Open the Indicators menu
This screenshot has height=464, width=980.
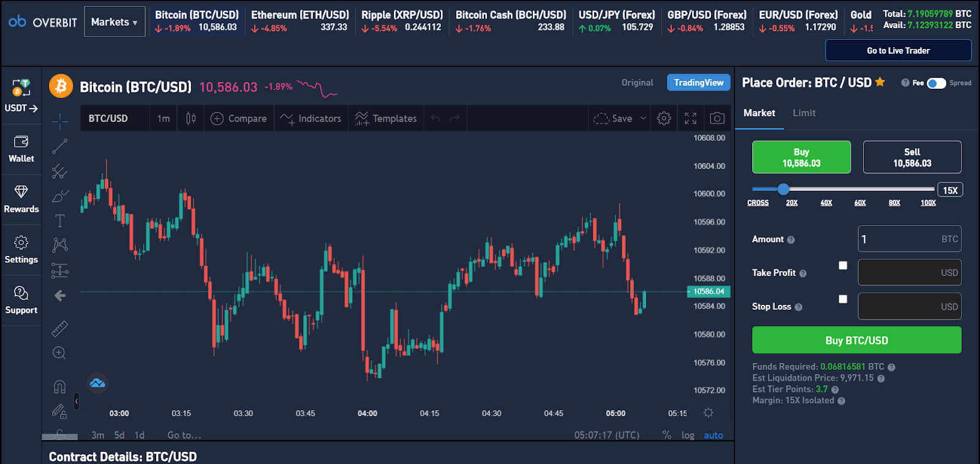pos(311,118)
